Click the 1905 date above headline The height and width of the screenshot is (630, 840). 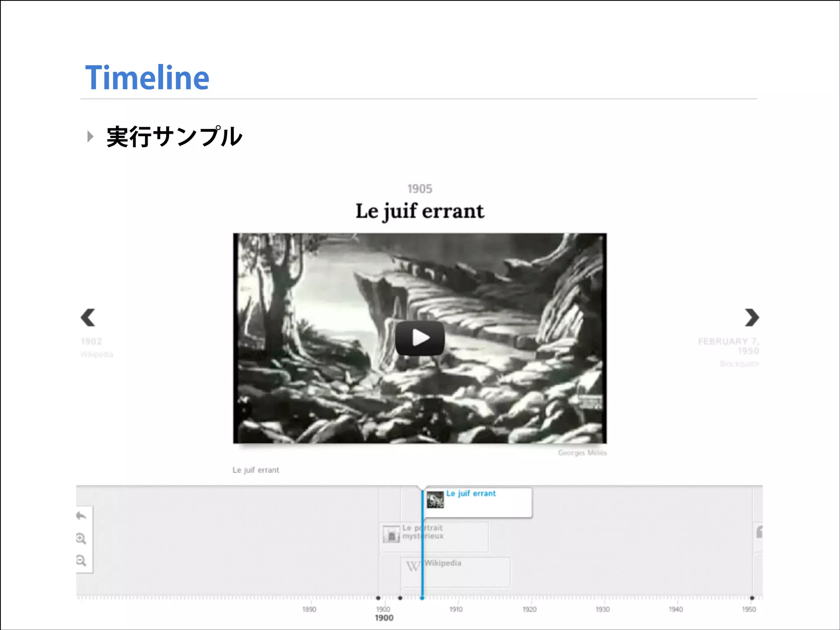[x=420, y=189]
